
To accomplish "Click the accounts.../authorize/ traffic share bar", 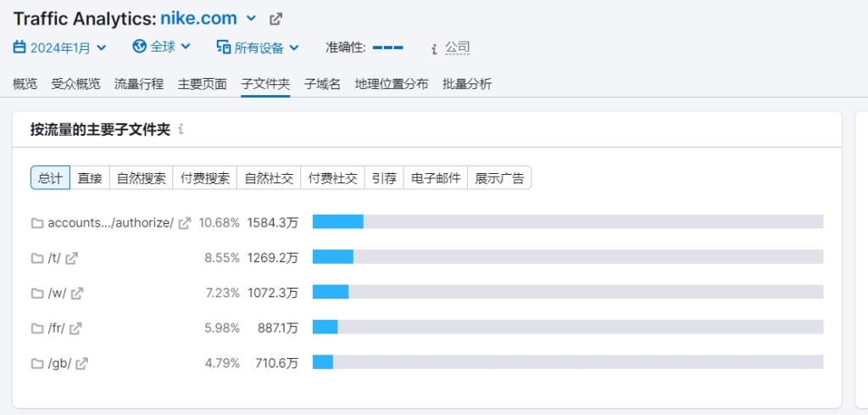I will click(x=568, y=222).
